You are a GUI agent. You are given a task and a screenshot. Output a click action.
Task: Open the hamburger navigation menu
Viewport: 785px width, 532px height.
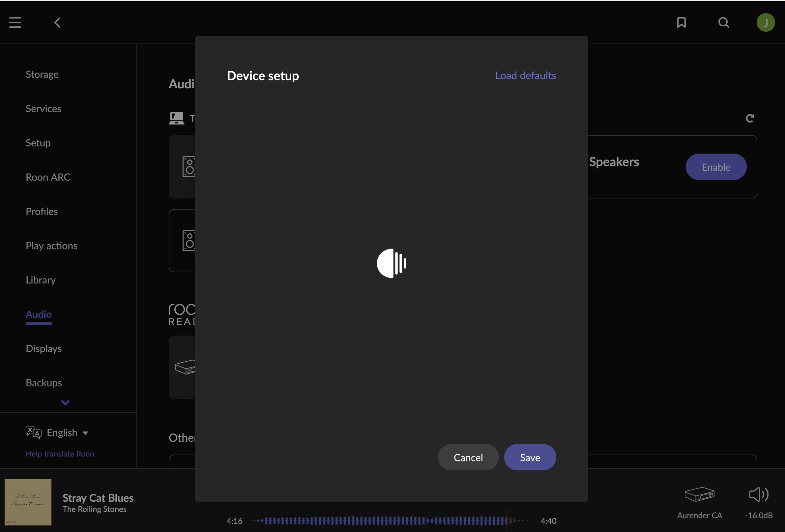[x=15, y=23]
